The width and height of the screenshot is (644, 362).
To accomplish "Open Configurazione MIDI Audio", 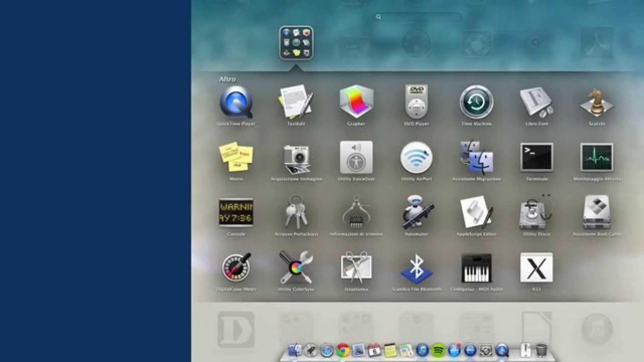I will (476, 268).
